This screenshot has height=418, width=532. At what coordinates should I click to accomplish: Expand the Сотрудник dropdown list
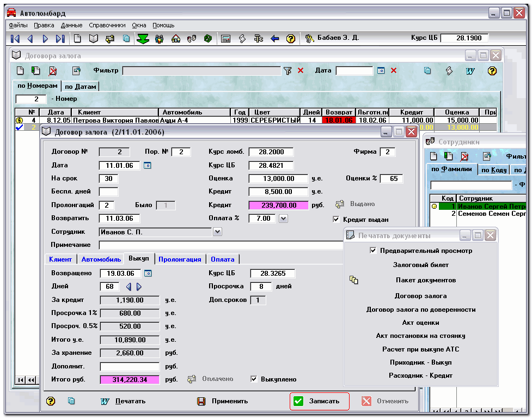(217, 232)
